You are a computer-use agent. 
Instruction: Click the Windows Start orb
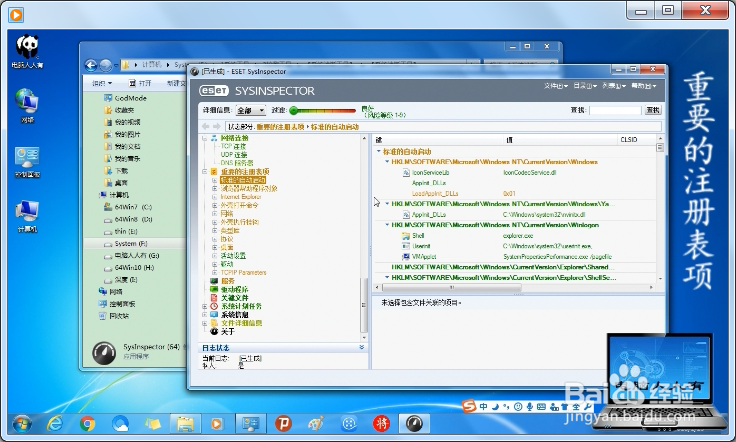[x=22, y=424]
